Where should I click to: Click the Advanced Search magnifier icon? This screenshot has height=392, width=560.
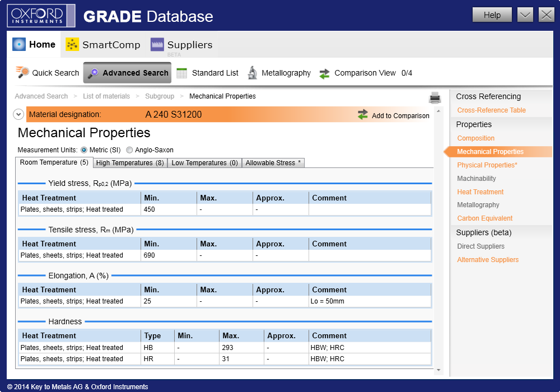(93, 73)
